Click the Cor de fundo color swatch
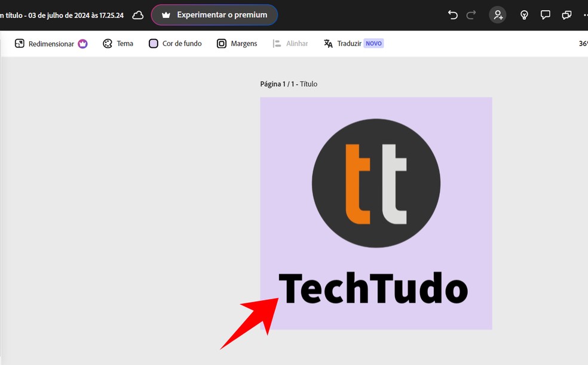 (154, 44)
